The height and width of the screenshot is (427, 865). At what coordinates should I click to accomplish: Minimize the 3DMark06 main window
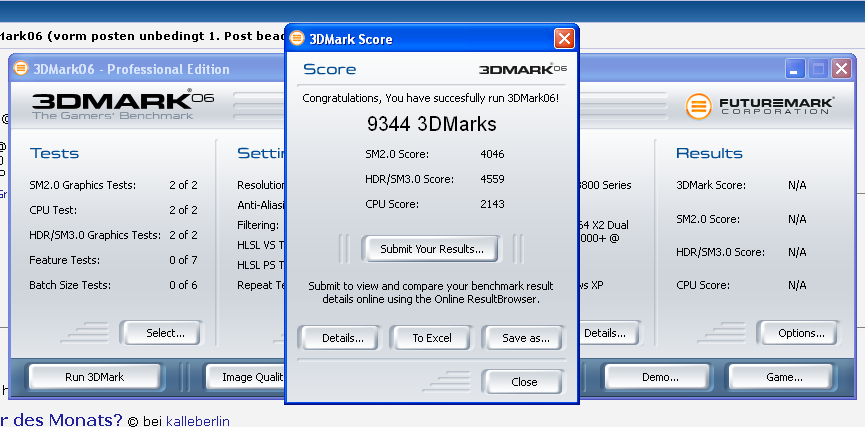pos(795,69)
